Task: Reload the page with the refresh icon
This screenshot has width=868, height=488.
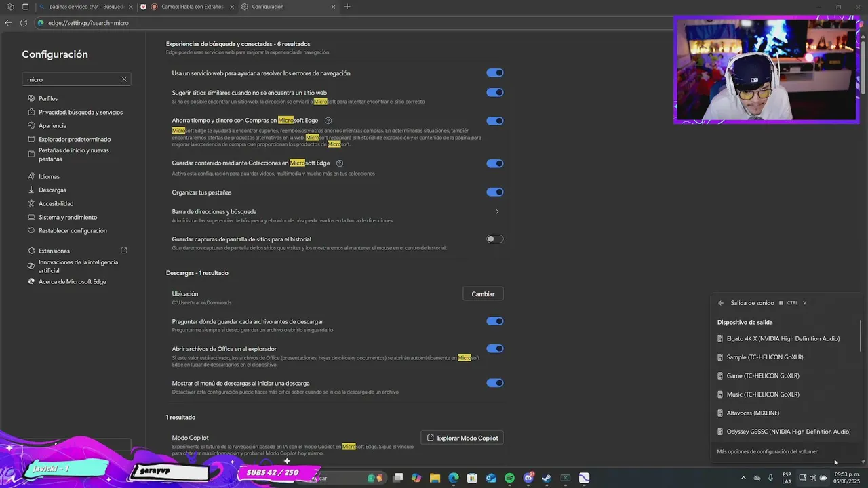Action: tap(24, 23)
